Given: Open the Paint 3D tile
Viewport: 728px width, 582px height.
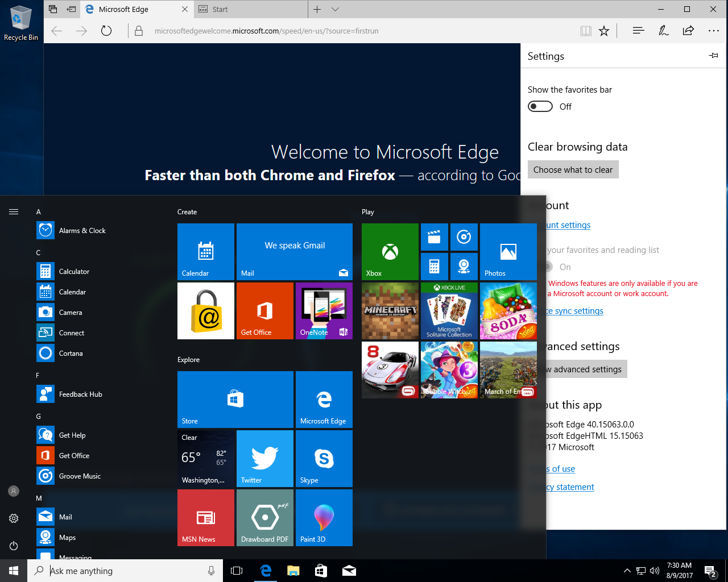Looking at the screenshot, I should [x=324, y=518].
